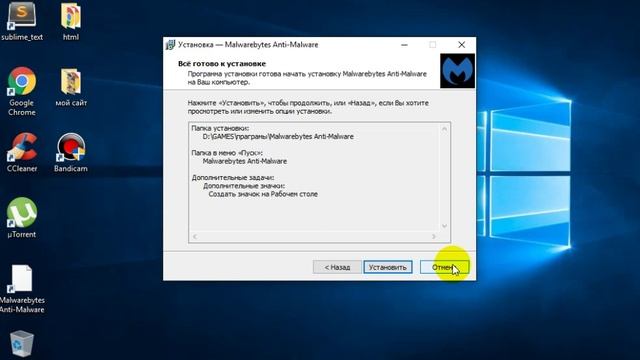This screenshot has height=360, width=640.
Task: Launch µTorrent from the desktop
Action: click(22, 218)
